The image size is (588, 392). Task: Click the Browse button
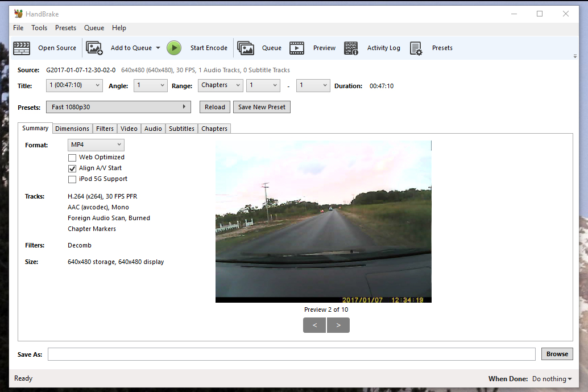557,354
